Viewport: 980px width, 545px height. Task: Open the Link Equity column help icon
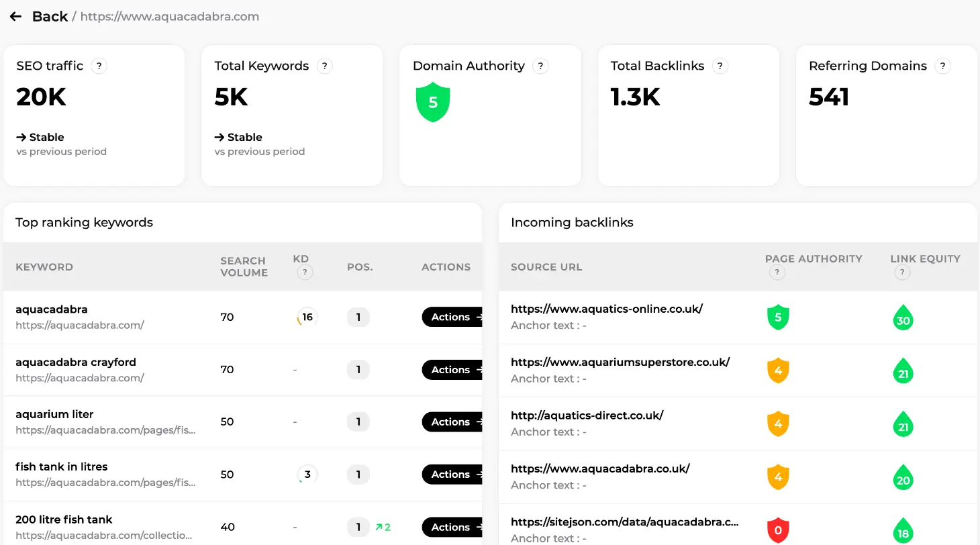click(x=902, y=272)
